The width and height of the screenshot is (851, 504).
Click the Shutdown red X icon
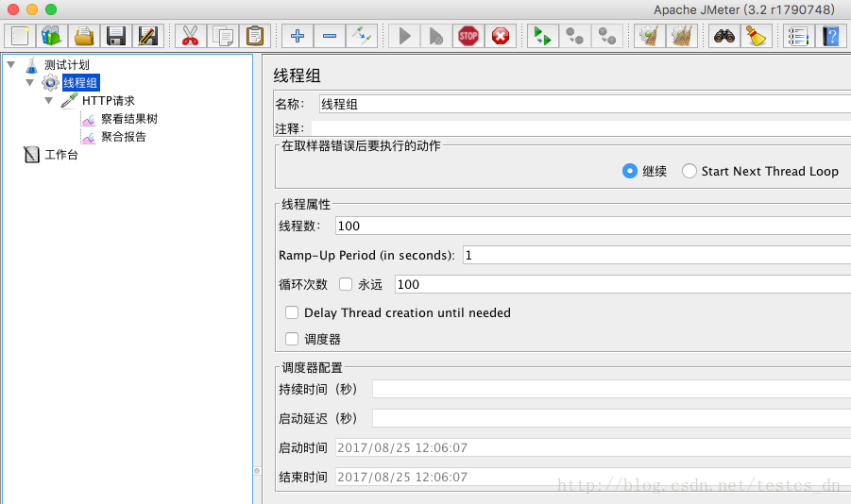(501, 37)
